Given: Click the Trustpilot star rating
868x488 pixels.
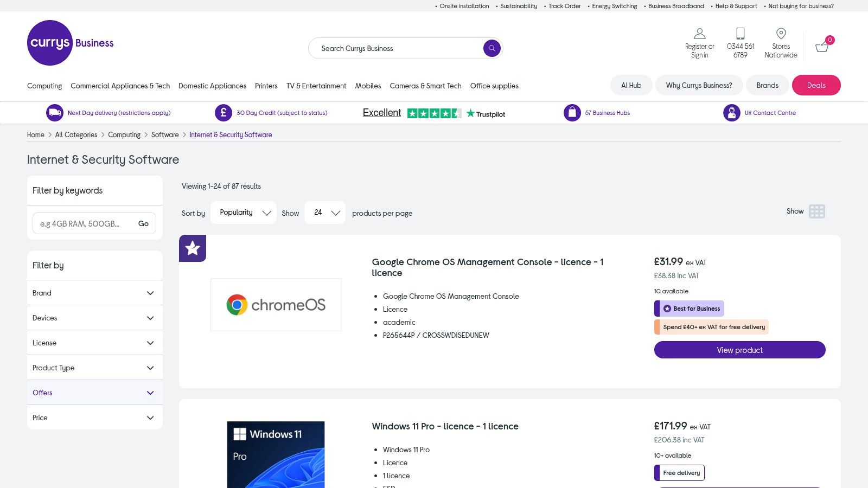Looking at the screenshot, I should pos(435,113).
